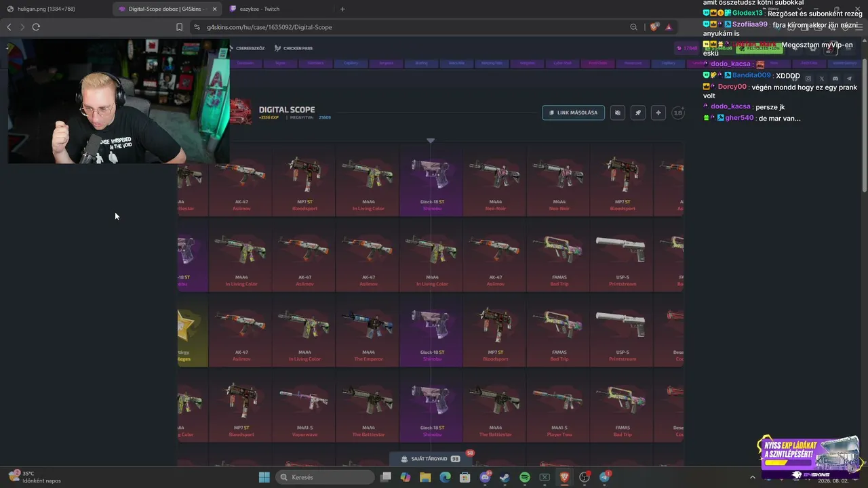Viewport: 868px width, 488px height.
Task: Select the M4A1-S Vaporwave skin
Action: [304, 405]
